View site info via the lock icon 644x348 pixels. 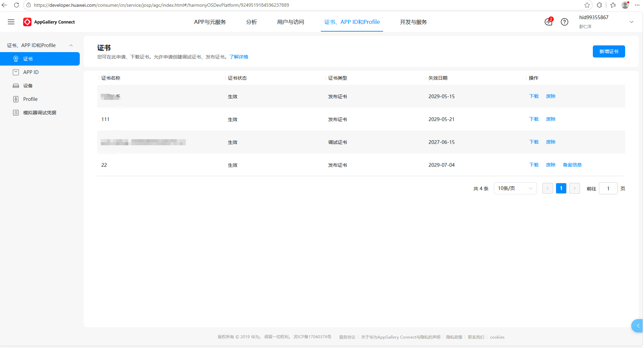(29, 5)
